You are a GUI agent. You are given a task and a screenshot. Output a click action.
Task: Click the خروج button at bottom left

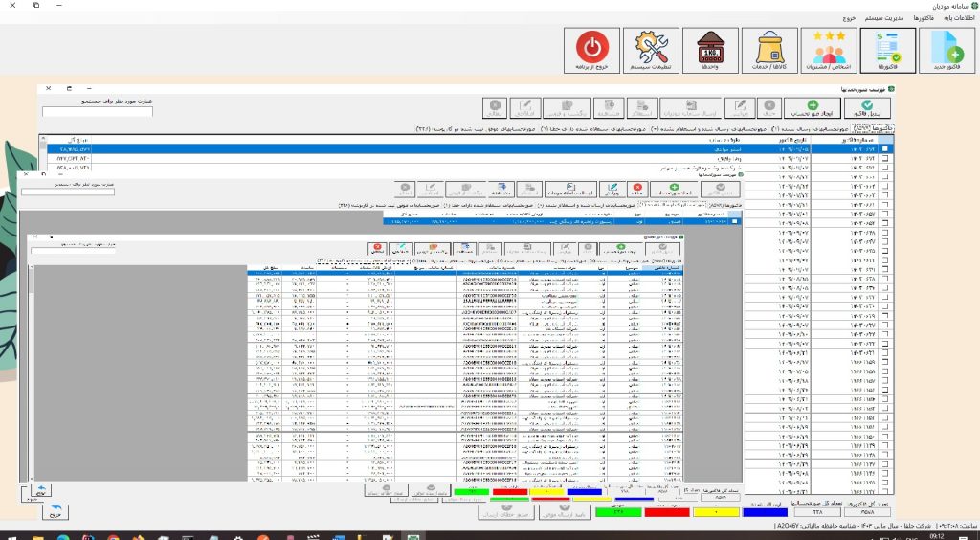tap(57, 511)
